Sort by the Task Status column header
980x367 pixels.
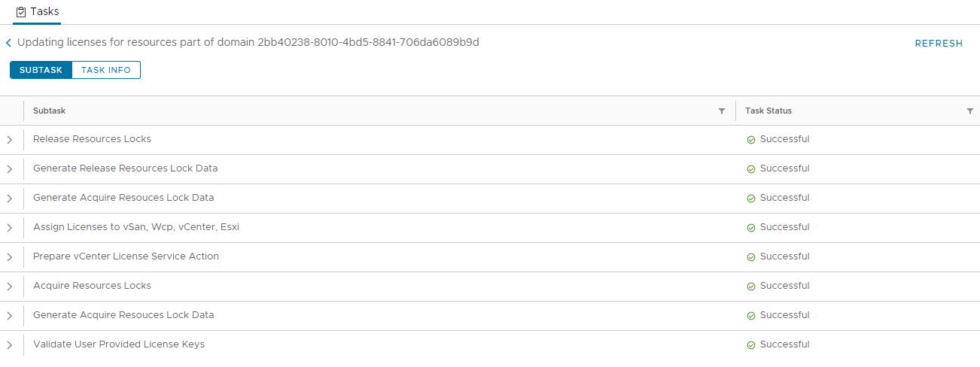pyautogui.click(x=768, y=111)
